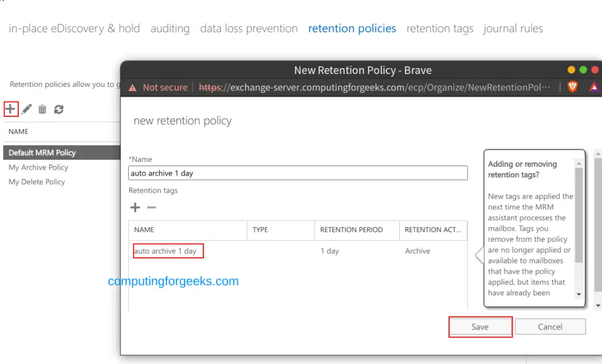
Task: Click the dialog scrollbar down arrow
Action: (x=598, y=306)
